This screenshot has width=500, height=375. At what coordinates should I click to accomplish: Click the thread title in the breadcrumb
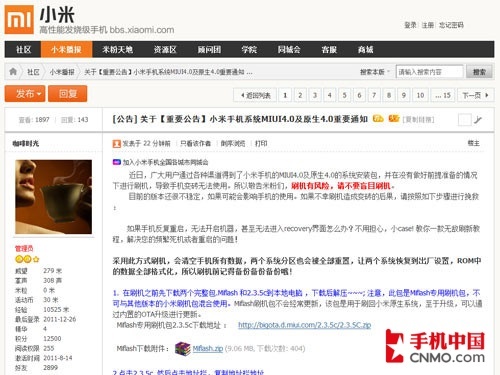point(168,72)
